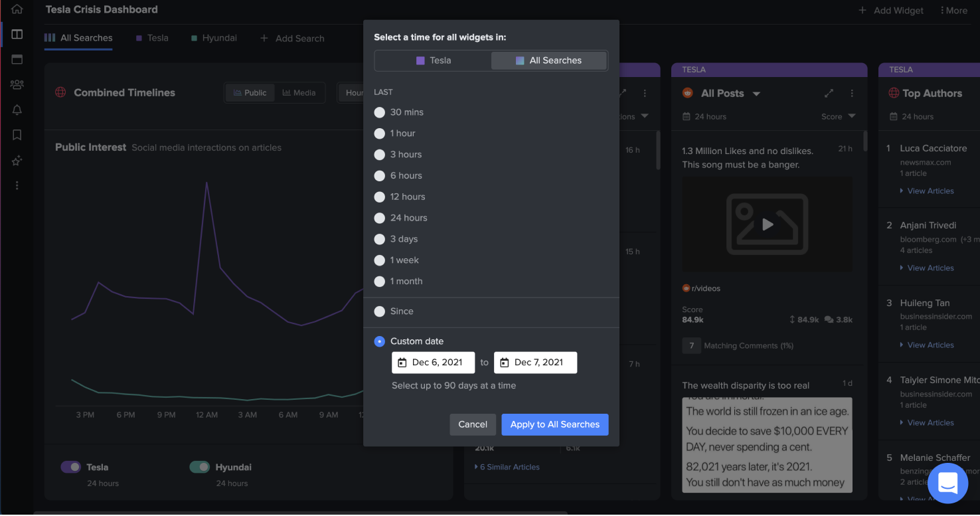Click the plus icon of Add Widget

(862, 11)
